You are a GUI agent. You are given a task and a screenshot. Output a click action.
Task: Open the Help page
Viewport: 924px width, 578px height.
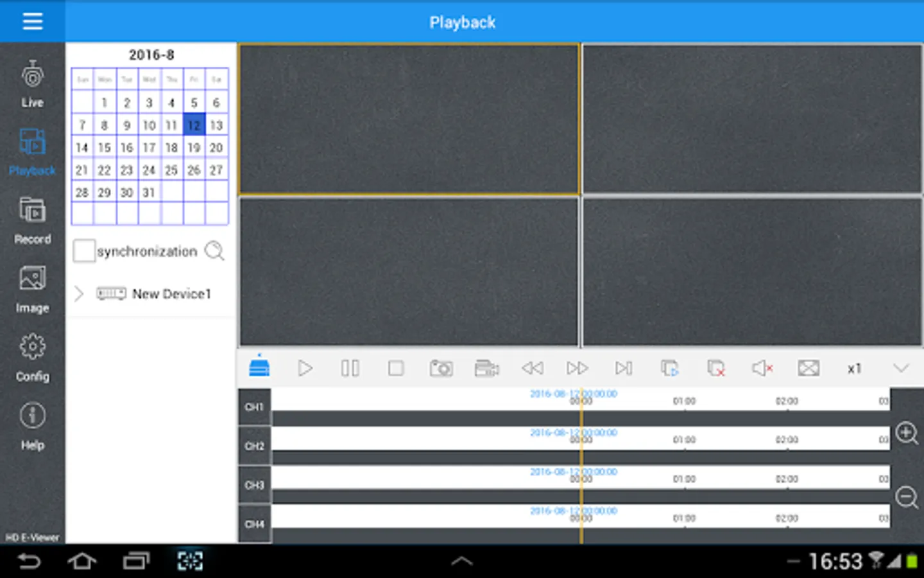click(x=32, y=426)
